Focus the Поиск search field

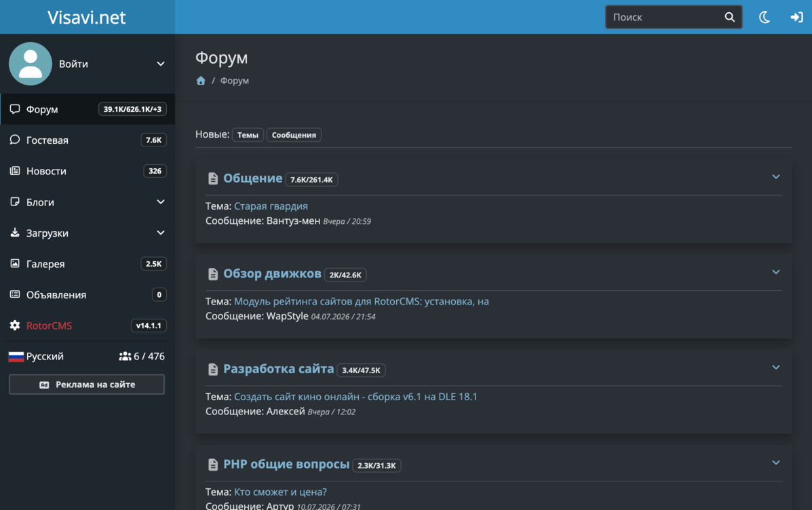click(x=665, y=17)
